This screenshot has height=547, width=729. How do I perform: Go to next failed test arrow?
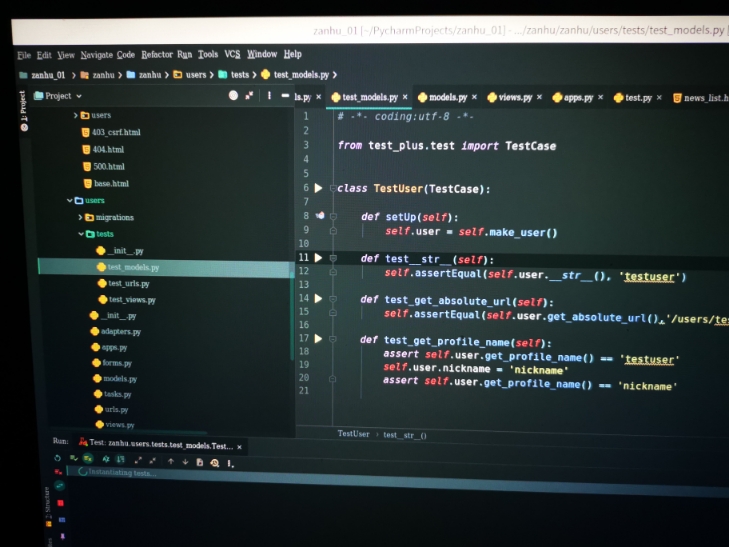(x=185, y=462)
